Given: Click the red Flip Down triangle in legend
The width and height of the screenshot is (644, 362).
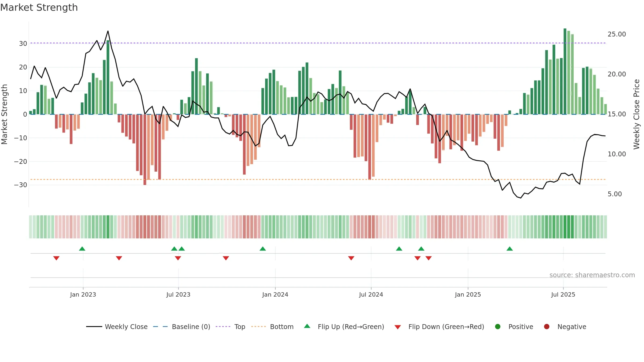Looking at the screenshot, I should pos(398,327).
